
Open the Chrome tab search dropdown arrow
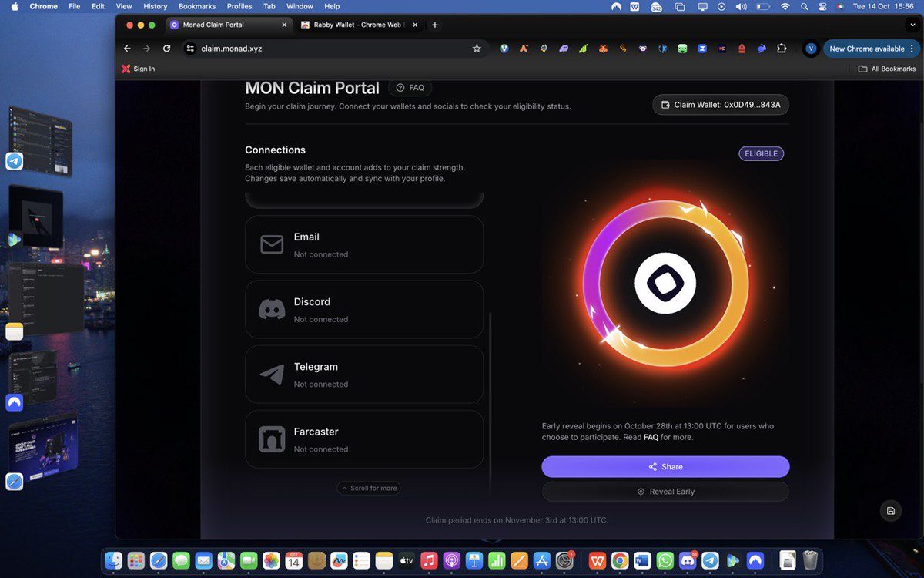click(x=913, y=25)
